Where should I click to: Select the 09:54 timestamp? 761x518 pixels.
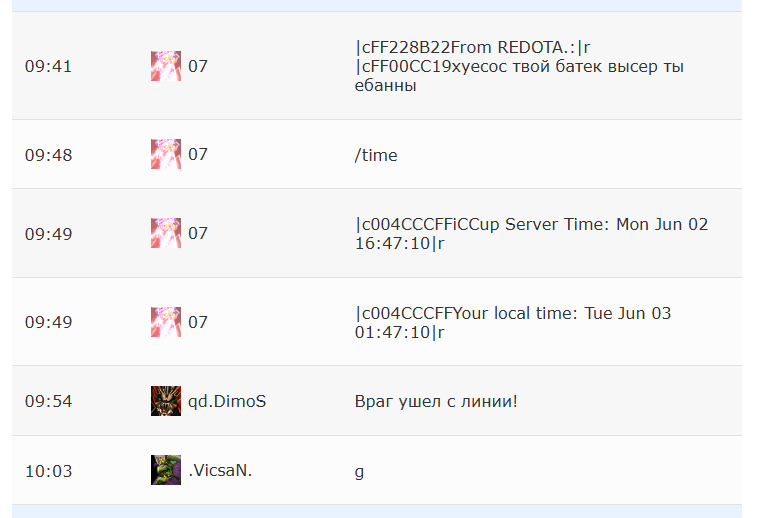48,401
